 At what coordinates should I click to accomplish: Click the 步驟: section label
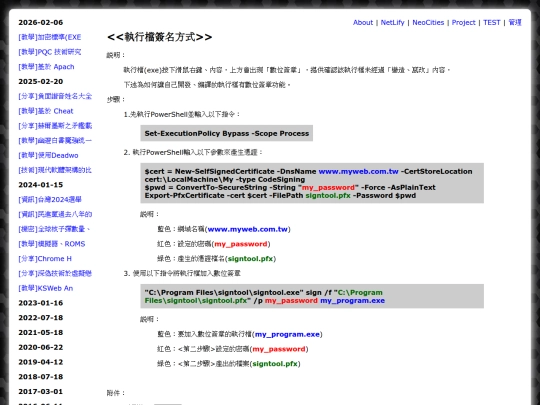(x=116, y=100)
